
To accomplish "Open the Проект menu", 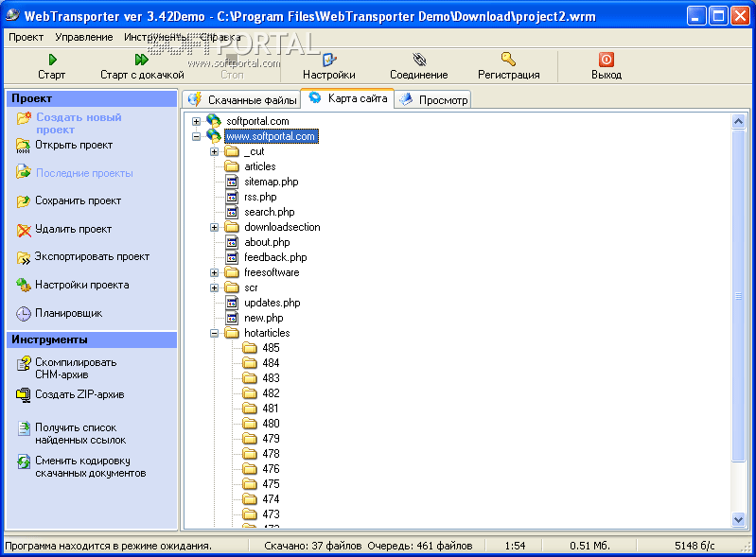I will coord(26,37).
